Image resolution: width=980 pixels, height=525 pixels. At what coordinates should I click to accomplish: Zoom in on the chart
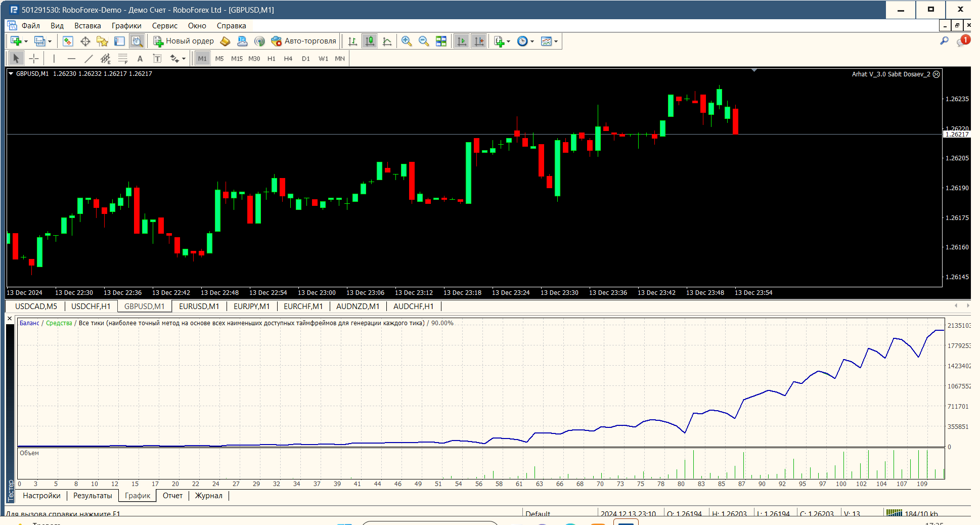tap(406, 41)
